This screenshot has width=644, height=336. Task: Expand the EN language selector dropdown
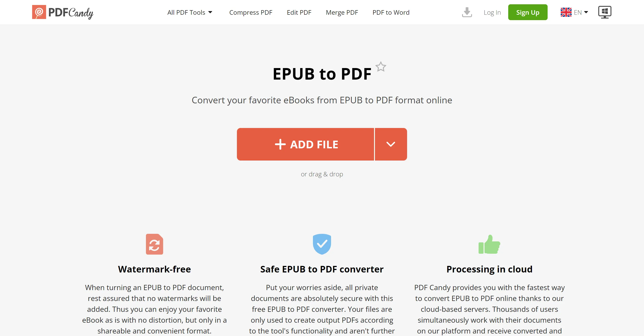pos(575,12)
